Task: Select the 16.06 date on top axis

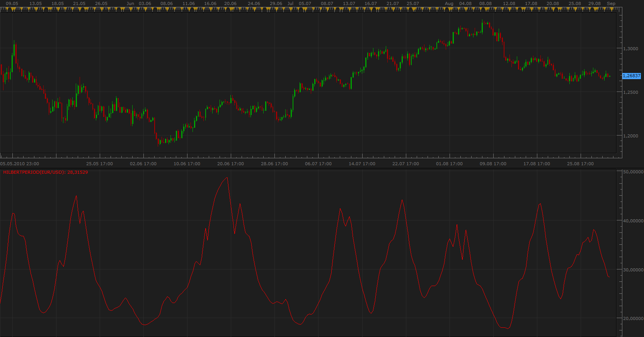Action: click(x=210, y=3)
